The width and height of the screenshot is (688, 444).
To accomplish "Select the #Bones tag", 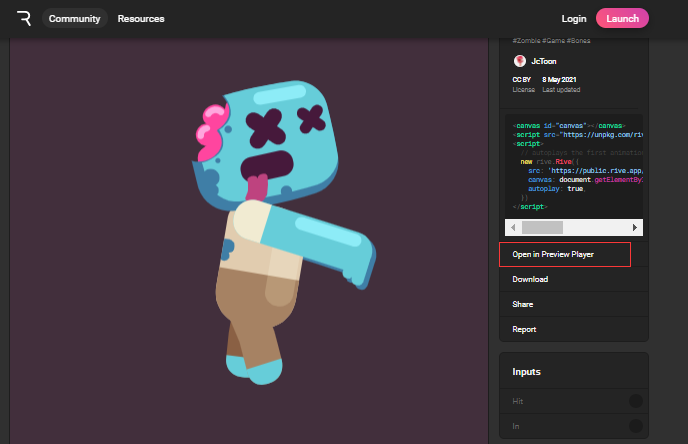I will click(x=578, y=40).
